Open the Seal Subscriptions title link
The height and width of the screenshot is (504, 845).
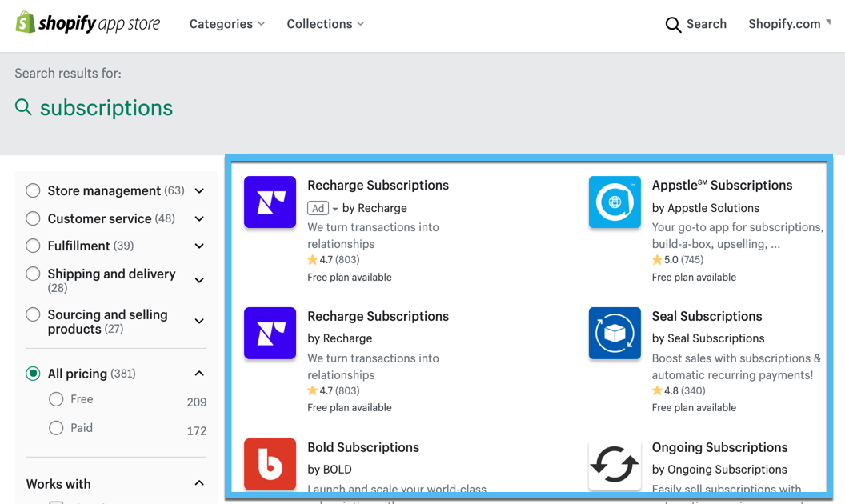707,316
